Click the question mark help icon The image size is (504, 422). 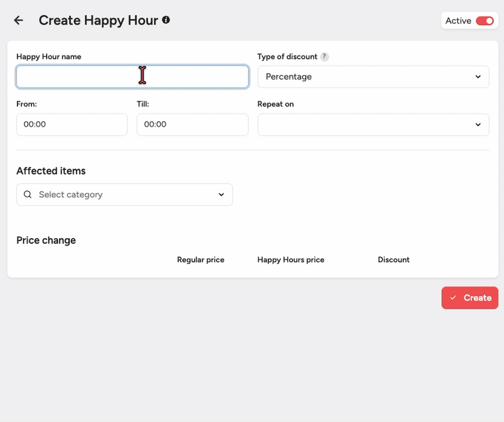click(x=324, y=57)
